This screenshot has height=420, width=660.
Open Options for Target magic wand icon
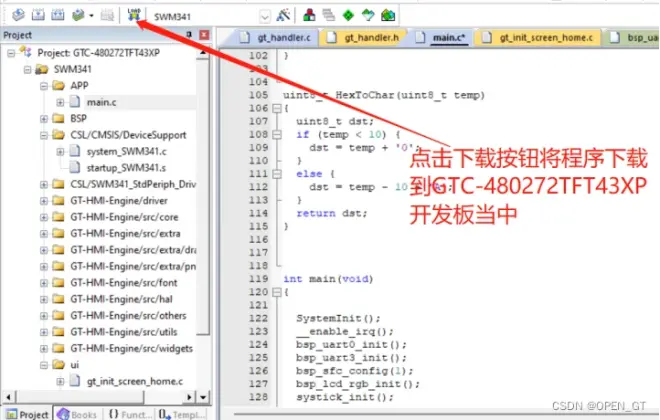[x=284, y=15]
